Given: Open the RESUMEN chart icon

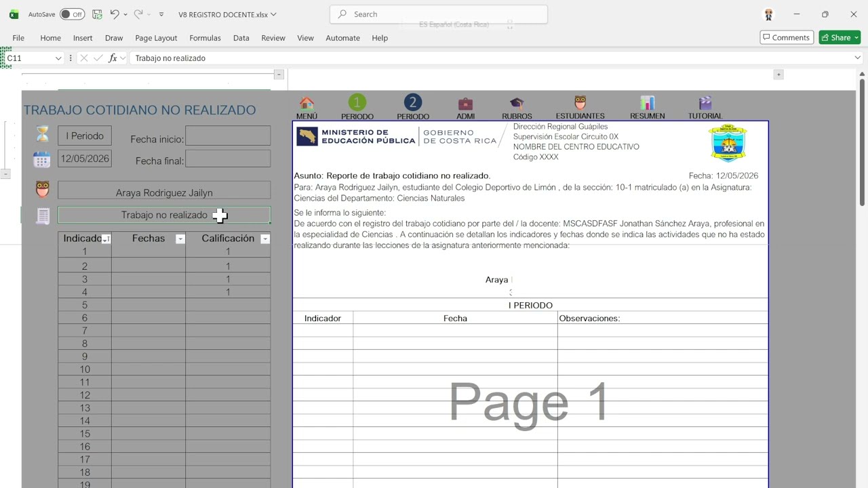Looking at the screenshot, I should [648, 103].
